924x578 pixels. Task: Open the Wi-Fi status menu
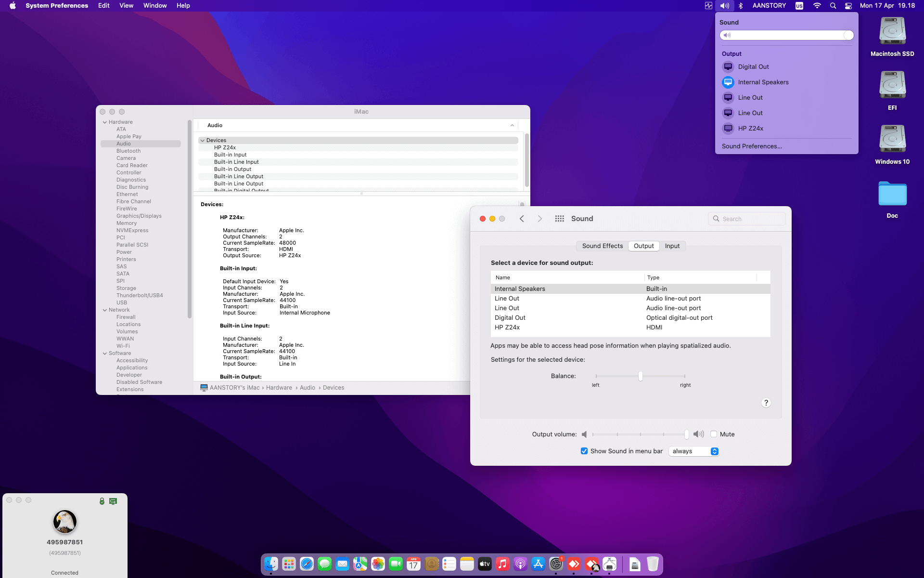(817, 6)
